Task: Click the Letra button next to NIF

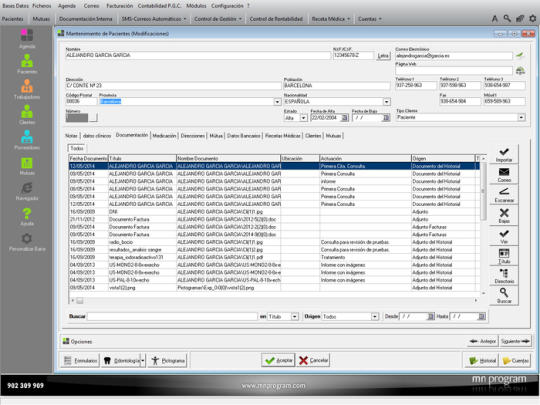Action: click(x=383, y=55)
